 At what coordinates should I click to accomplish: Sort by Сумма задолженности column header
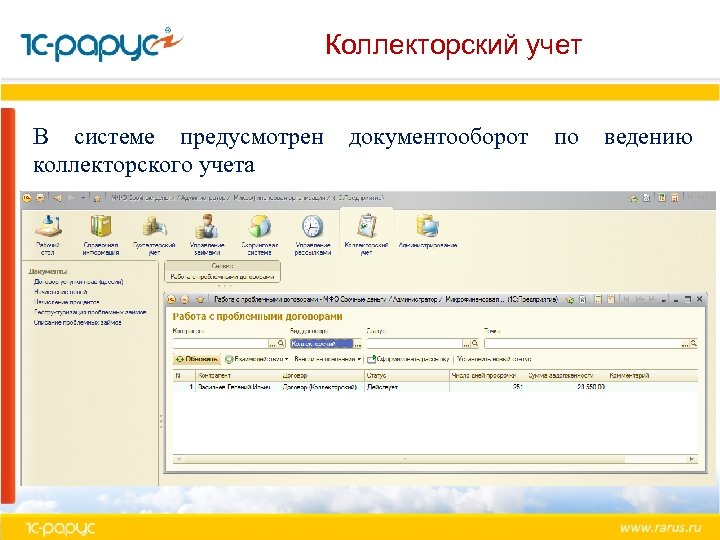coord(566,376)
